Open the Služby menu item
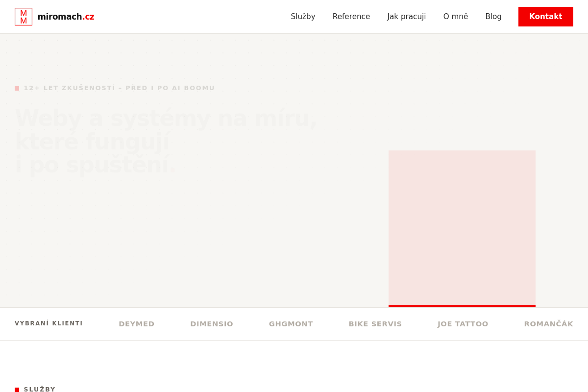This screenshot has height=392, width=588. (x=303, y=17)
